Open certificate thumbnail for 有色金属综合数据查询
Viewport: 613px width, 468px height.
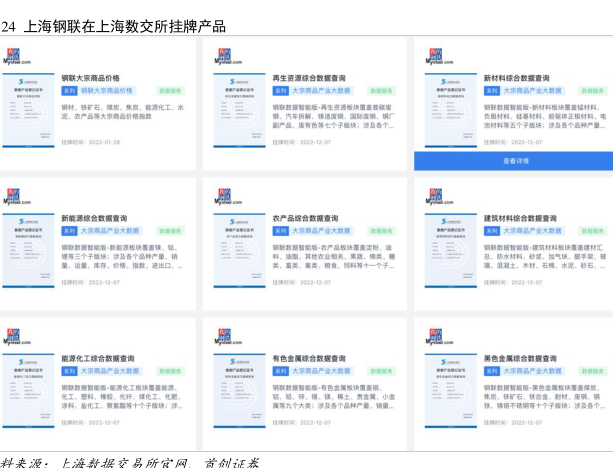tap(239, 391)
